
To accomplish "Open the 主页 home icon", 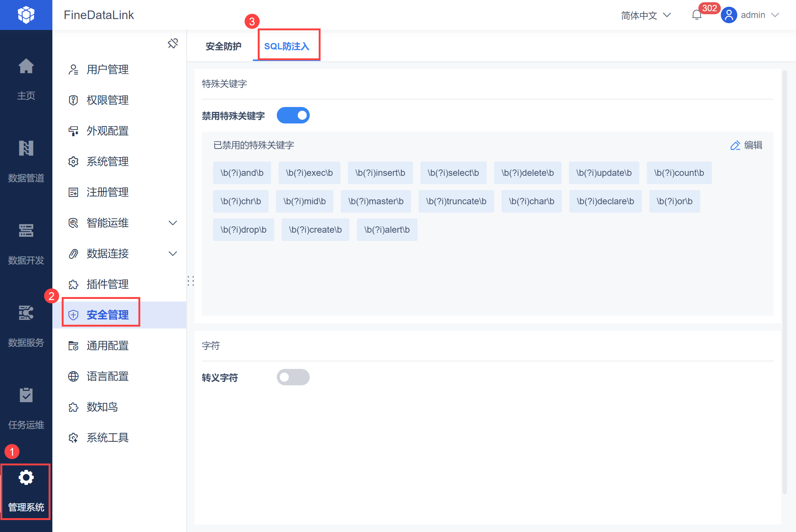I will [26, 67].
